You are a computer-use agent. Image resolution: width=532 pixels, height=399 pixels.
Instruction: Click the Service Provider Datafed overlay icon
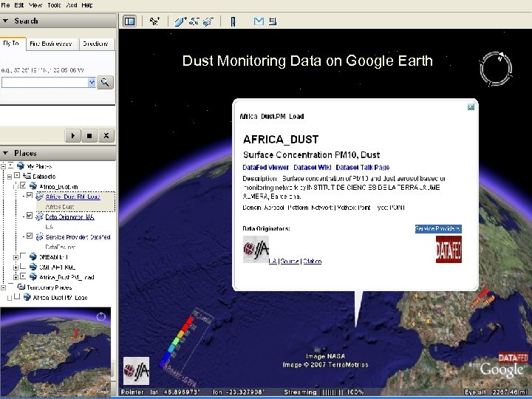(39, 236)
